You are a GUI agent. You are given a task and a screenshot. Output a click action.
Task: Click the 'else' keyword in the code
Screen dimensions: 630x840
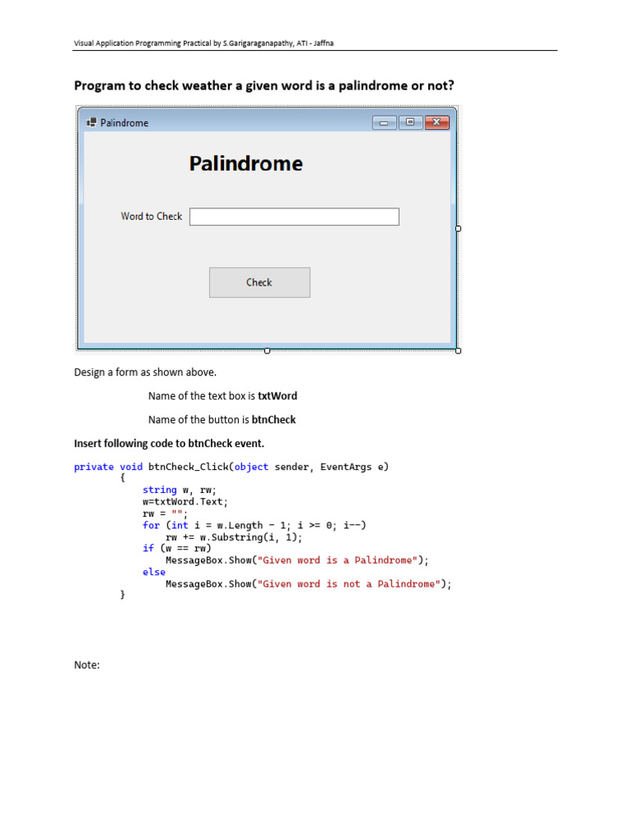coord(153,572)
